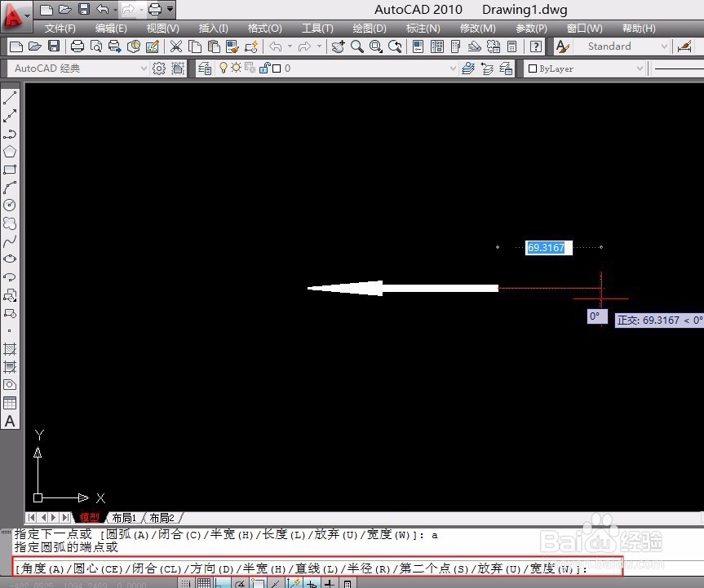Viewport: 704px width, 588px height.
Task: Switch to the 布局1 layout tab
Action: tap(124, 518)
